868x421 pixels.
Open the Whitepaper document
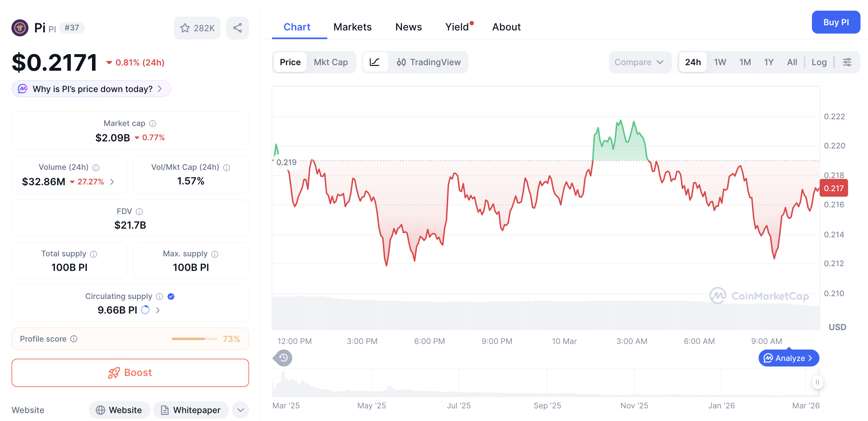[191, 410]
